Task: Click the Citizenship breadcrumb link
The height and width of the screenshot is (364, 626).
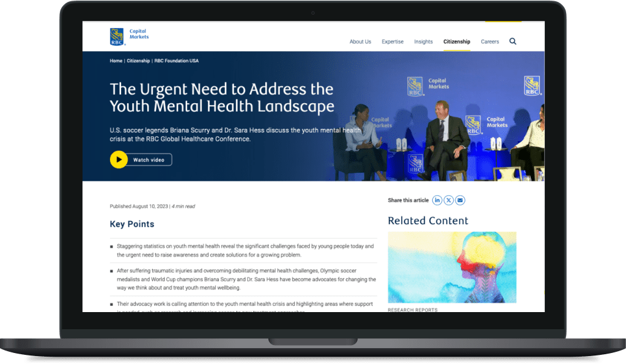Action: (x=139, y=61)
